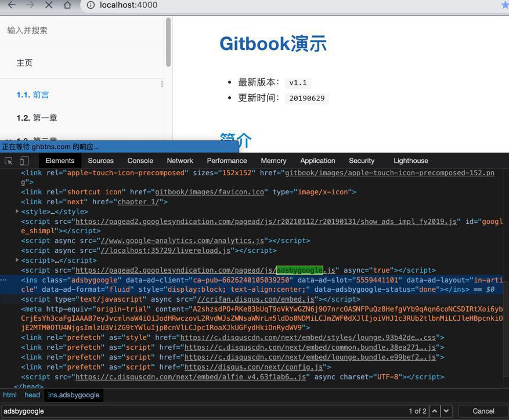Go to next search result arrow
Image resolution: width=509 pixels, height=420 pixels.
(446, 411)
